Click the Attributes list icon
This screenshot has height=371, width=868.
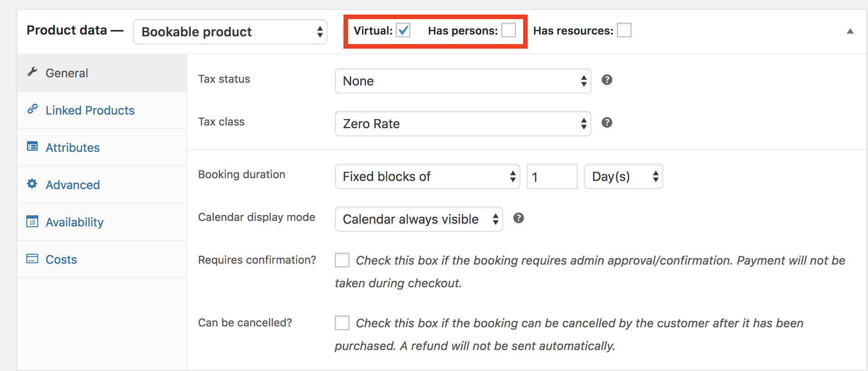pyautogui.click(x=32, y=146)
